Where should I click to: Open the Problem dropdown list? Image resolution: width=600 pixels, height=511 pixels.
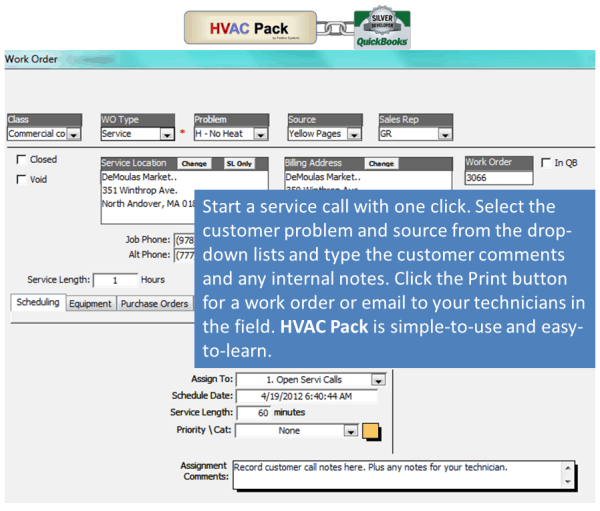(x=260, y=134)
